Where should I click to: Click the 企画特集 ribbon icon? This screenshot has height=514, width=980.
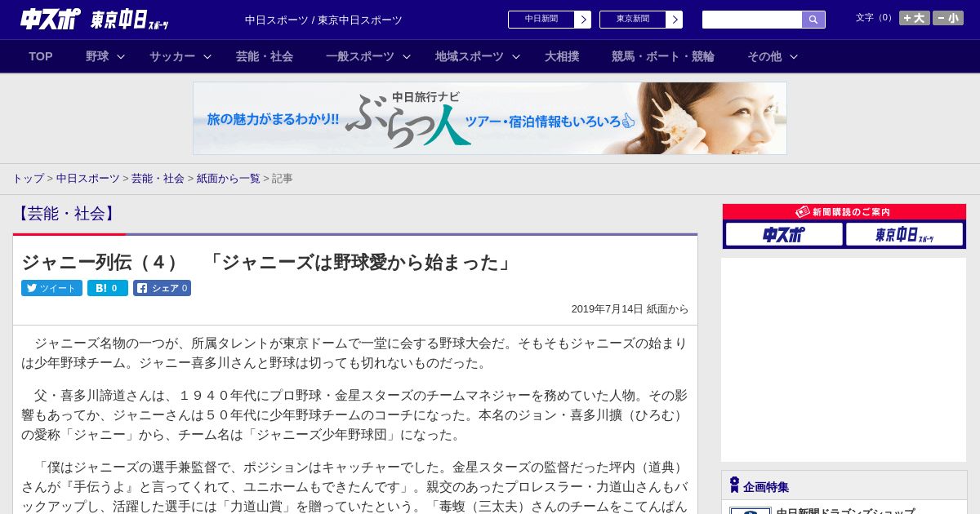734,485
